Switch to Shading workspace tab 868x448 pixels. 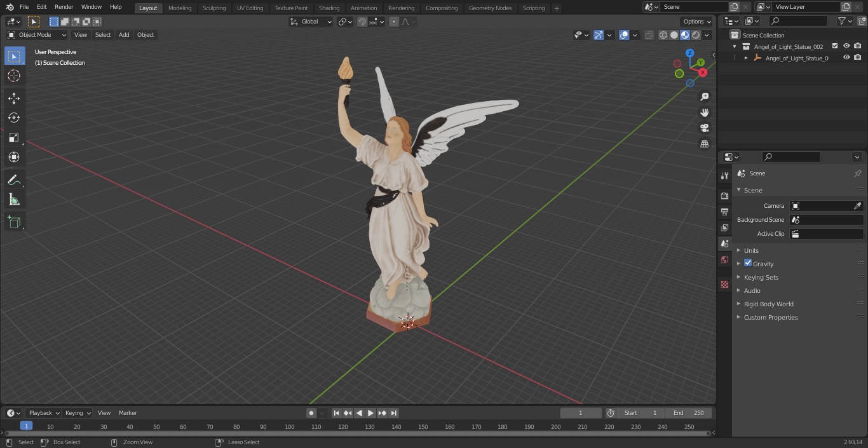(329, 8)
